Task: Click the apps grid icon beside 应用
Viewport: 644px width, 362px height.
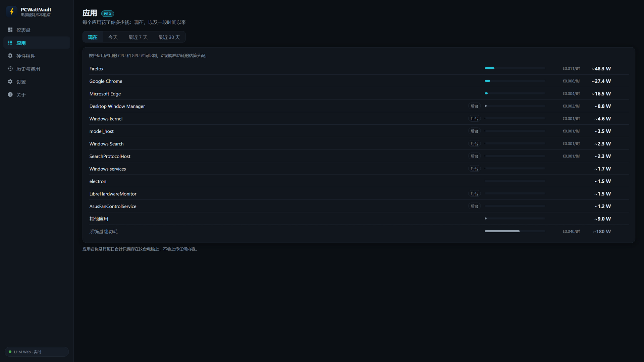Action: coord(10,43)
